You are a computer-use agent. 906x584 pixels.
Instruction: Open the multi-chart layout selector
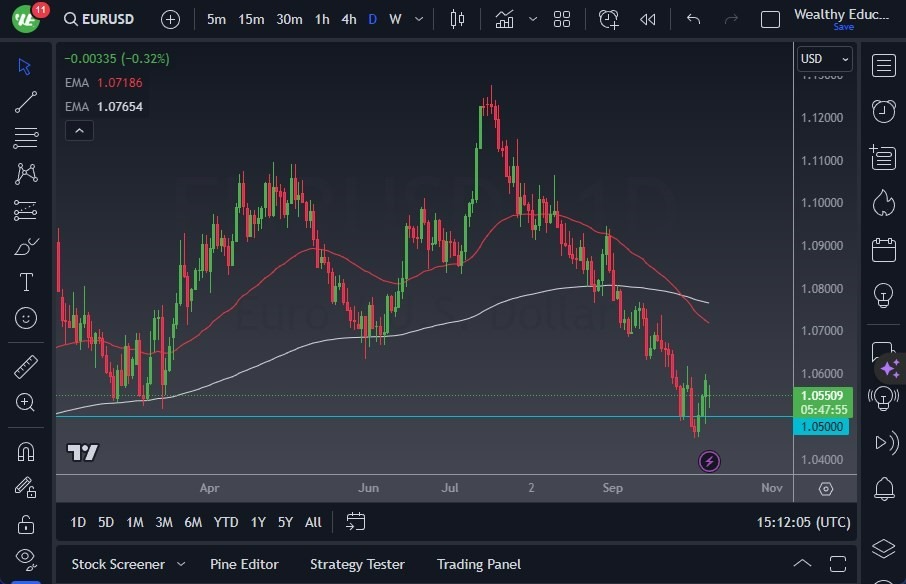(562, 18)
